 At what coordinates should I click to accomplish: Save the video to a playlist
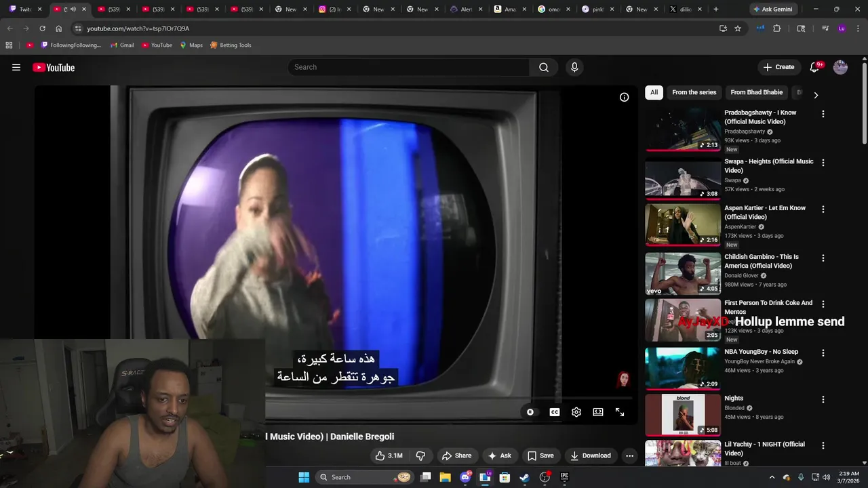click(540, 455)
